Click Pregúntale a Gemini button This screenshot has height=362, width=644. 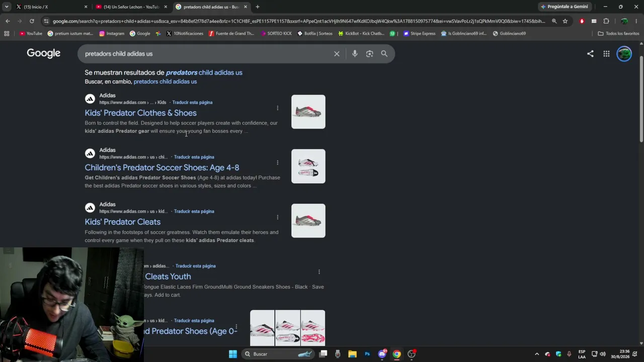tap(565, 7)
